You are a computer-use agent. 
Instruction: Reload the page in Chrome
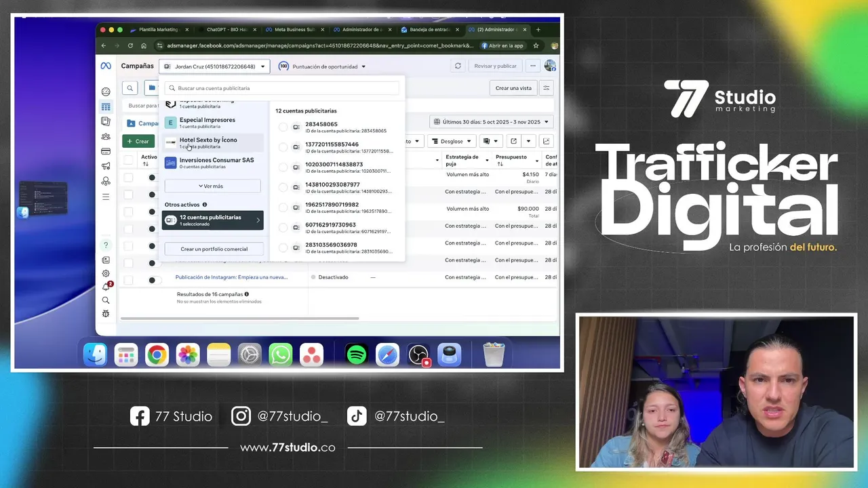[x=130, y=45]
